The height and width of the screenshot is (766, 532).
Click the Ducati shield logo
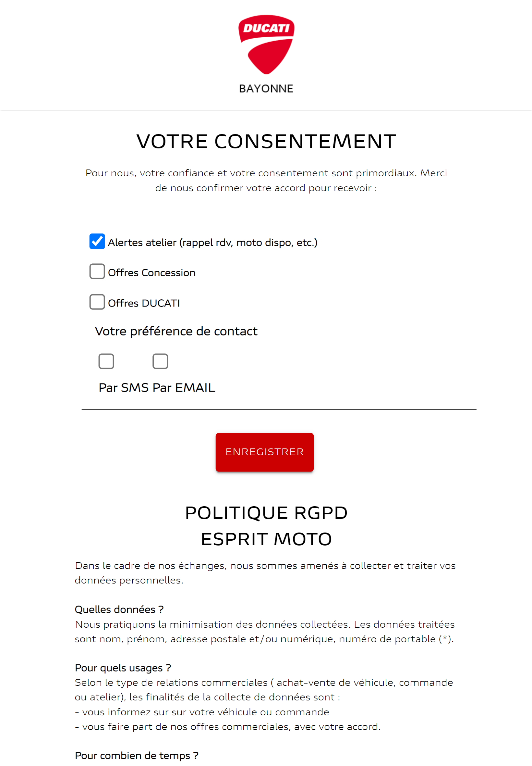click(266, 44)
